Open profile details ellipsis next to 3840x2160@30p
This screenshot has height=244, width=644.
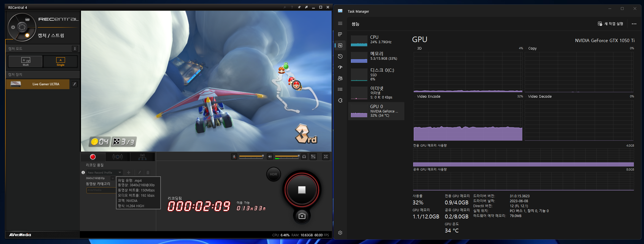112,178
